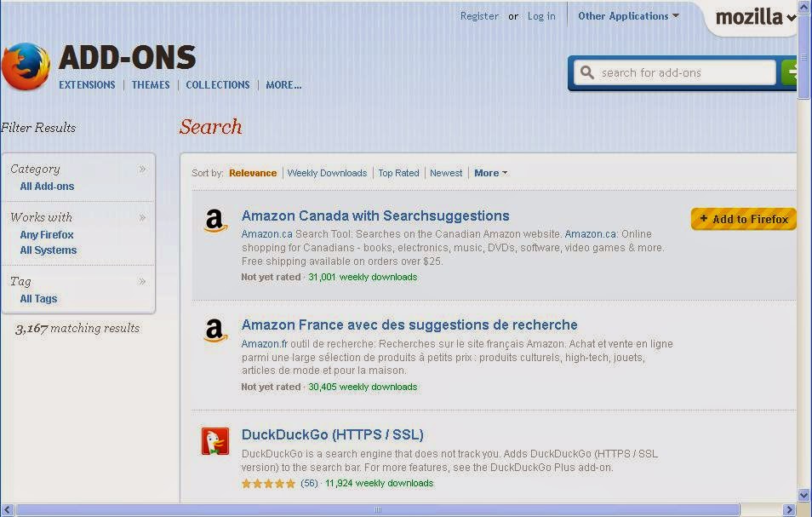This screenshot has width=812, height=517.
Task: Click the Firefox logo icon
Action: click(x=26, y=66)
